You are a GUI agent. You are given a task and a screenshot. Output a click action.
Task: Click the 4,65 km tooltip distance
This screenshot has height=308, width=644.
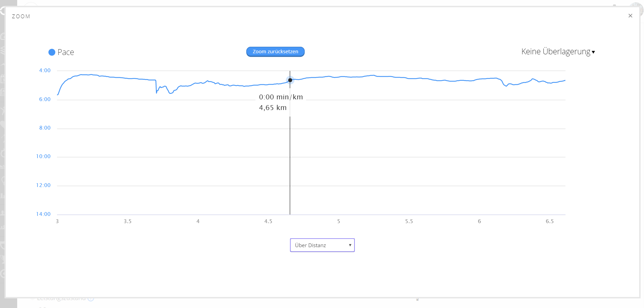pyautogui.click(x=273, y=108)
